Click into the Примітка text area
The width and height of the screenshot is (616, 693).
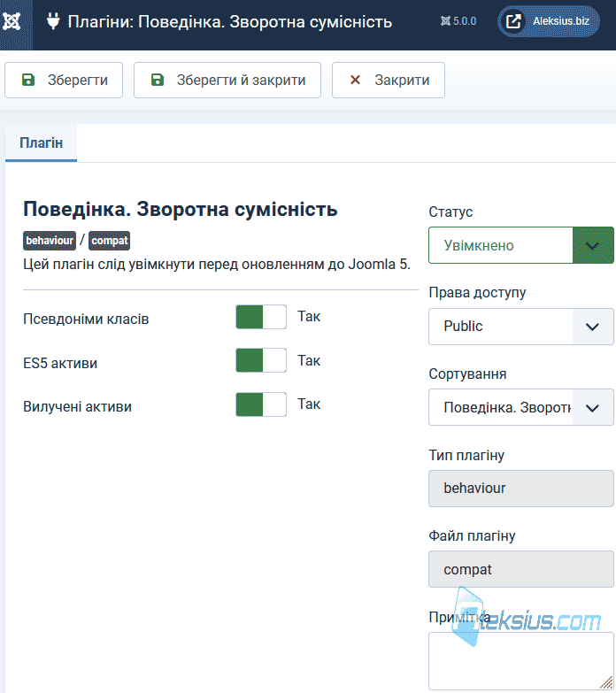pos(521,661)
